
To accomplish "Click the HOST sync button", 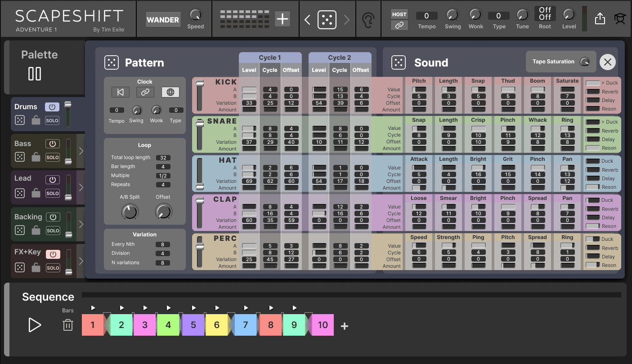I will pos(399,14).
